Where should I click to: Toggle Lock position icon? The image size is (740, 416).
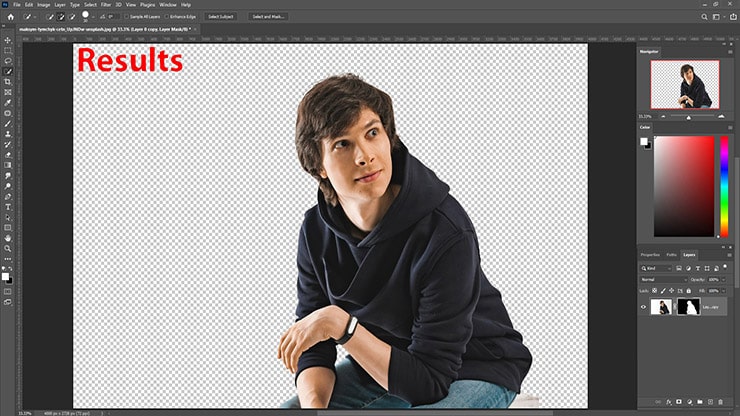pyautogui.click(x=672, y=291)
